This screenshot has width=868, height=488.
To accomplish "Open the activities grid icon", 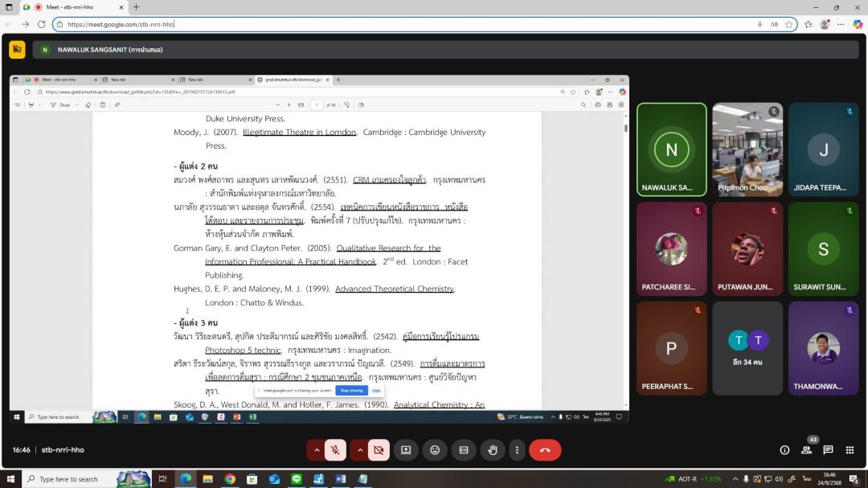I will point(850,450).
